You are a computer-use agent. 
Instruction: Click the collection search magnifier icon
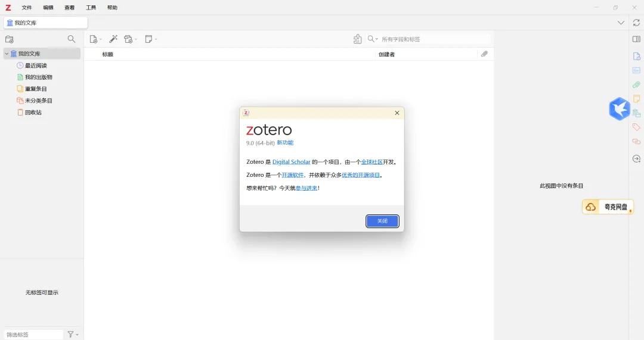[x=72, y=39]
